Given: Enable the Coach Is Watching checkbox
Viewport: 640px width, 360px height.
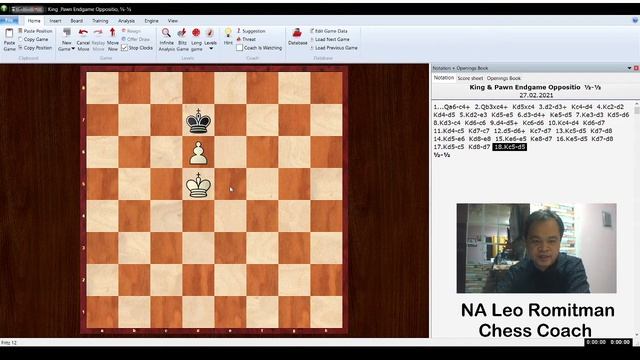Looking at the screenshot, I should click(x=240, y=48).
